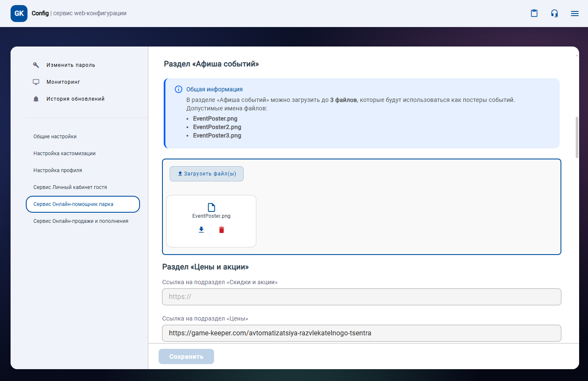
Task: Focus the Скидки и акции link field
Action: pos(361,297)
